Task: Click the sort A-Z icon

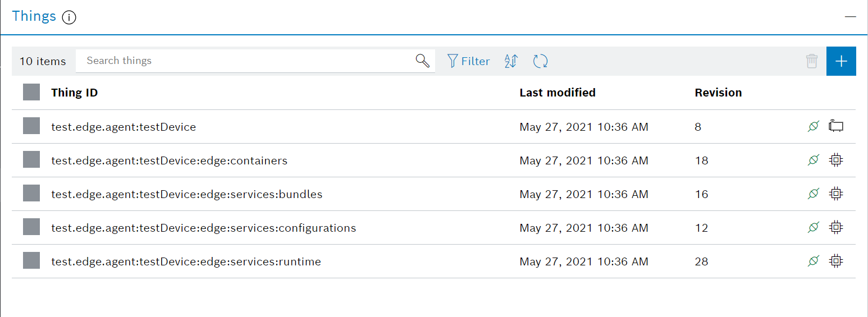Action: point(511,61)
